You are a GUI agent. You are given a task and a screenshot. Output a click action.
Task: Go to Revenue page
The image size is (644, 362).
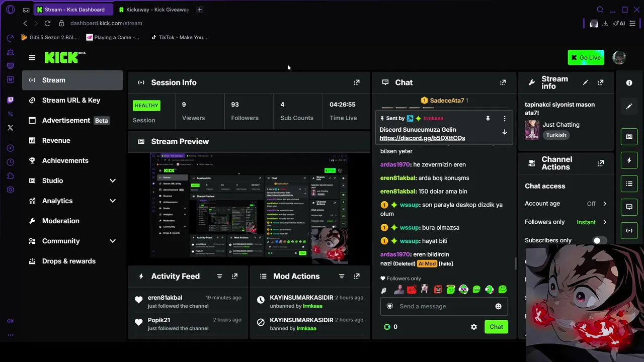click(72, 140)
